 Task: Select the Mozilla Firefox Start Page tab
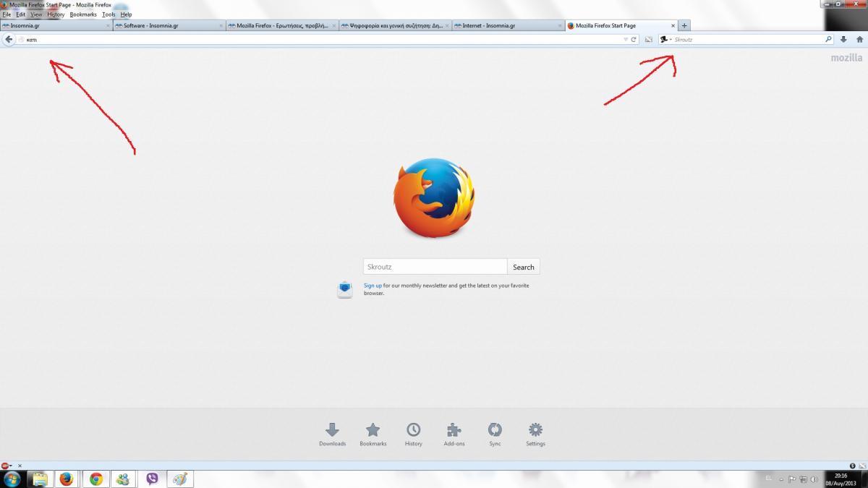621,26
